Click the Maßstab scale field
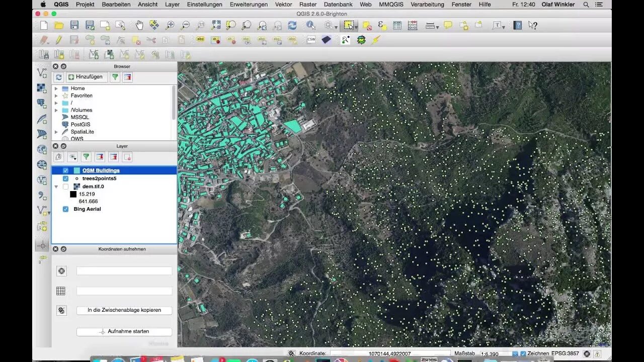Viewport: 644px width, 362px height. tap(498, 353)
